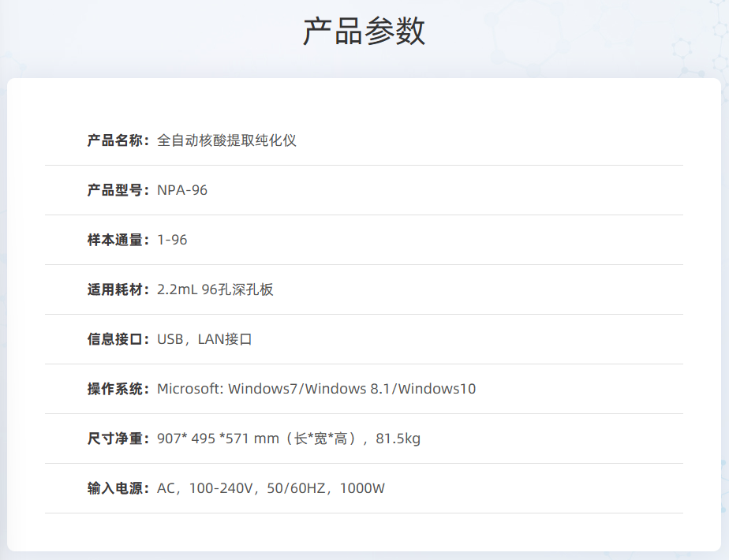This screenshot has width=729, height=560.
Task: Click the 100-240V voltage text
Action: tap(221, 488)
